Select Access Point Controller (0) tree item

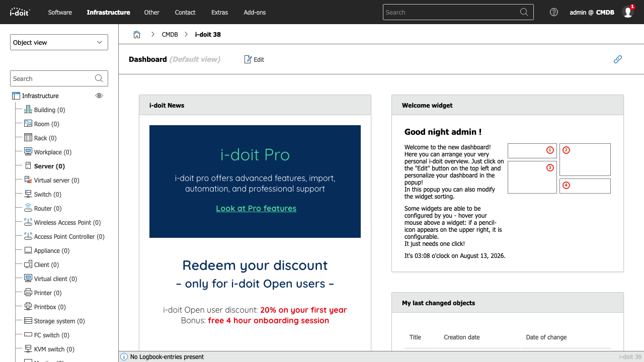coord(69,236)
